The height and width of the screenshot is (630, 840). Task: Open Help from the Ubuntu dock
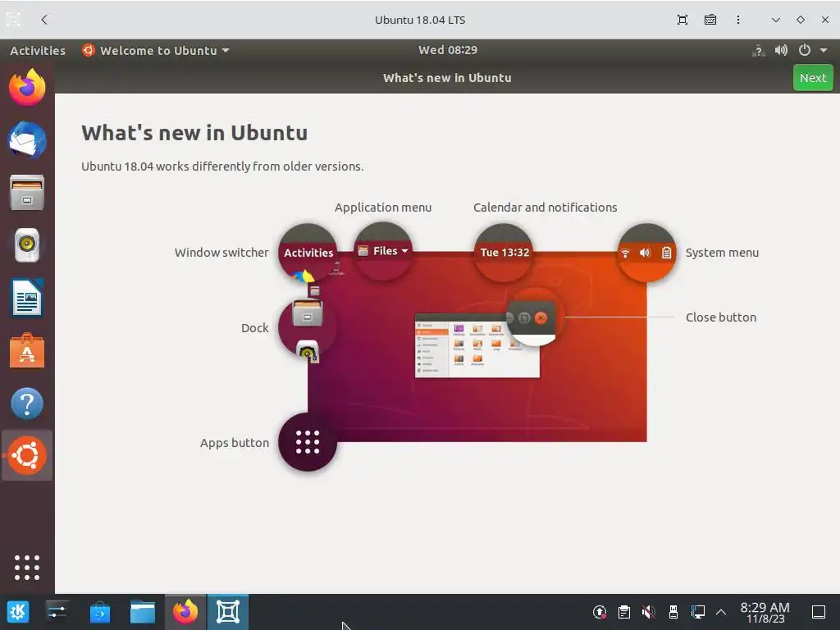(x=27, y=403)
